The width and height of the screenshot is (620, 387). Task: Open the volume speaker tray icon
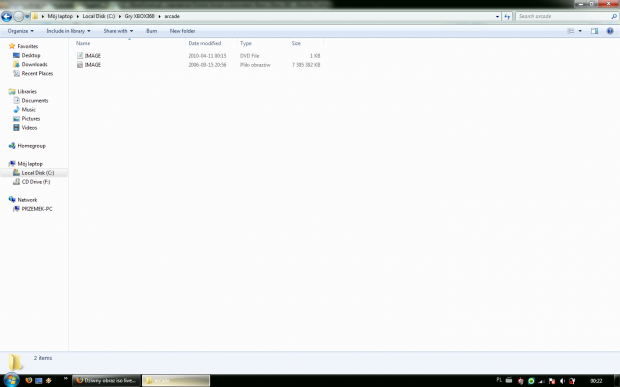click(562, 381)
